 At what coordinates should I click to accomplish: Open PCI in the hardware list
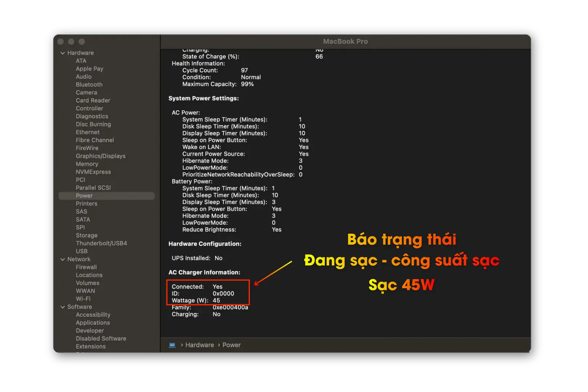point(81,180)
